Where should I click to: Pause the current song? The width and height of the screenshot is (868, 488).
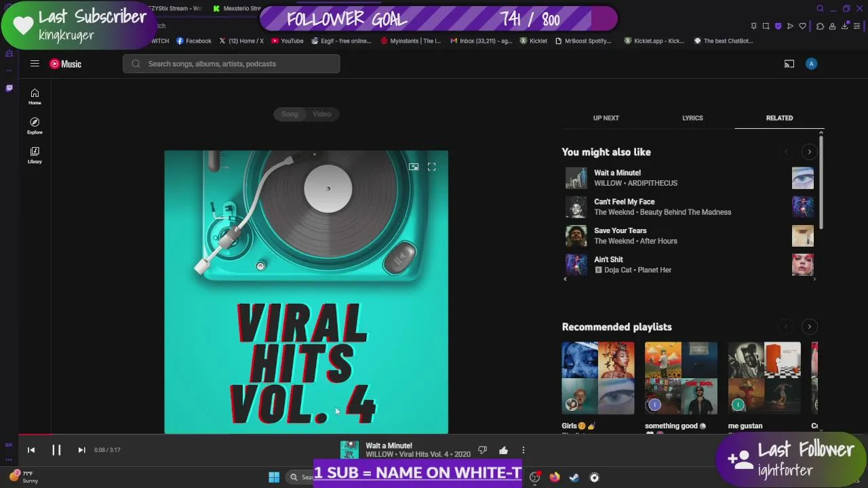[56, 450]
